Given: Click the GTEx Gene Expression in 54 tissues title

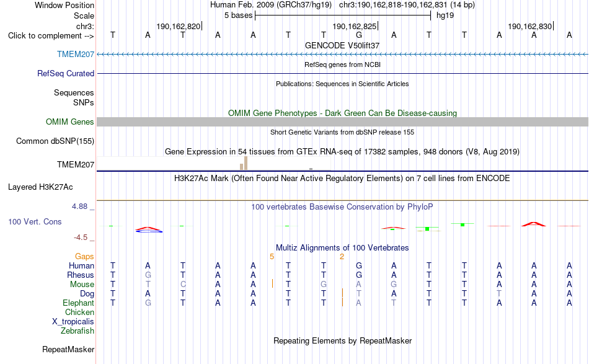Looking at the screenshot, I should pyautogui.click(x=342, y=152).
